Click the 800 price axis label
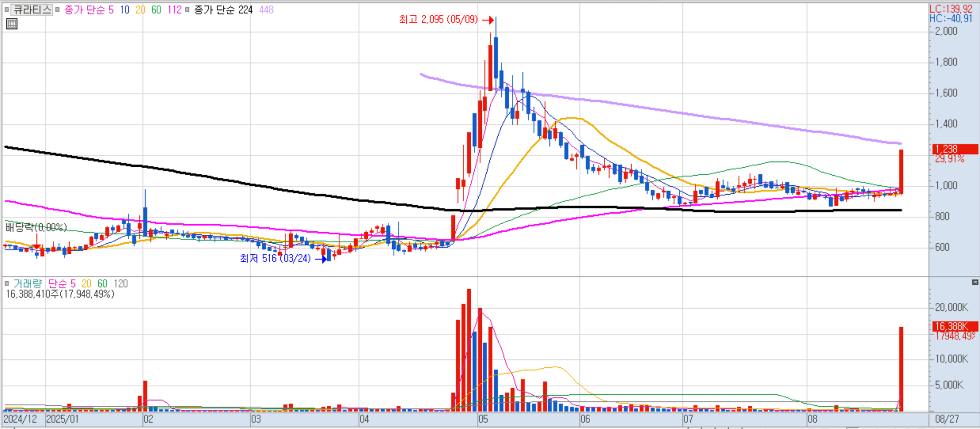Image resolution: width=980 pixels, height=429 pixels. click(x=942, y=216)
